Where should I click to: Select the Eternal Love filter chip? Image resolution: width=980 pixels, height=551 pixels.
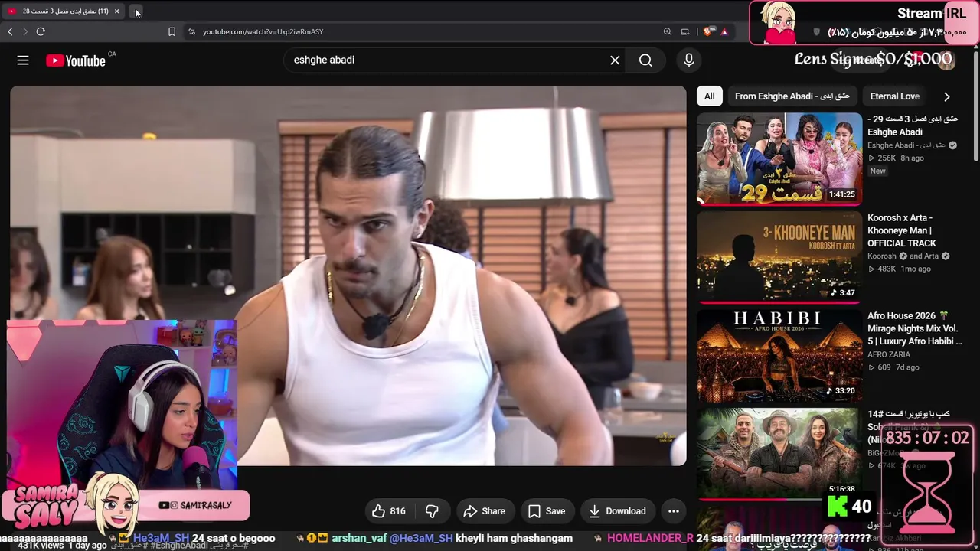pyautogui.click(x=895, y=96)
